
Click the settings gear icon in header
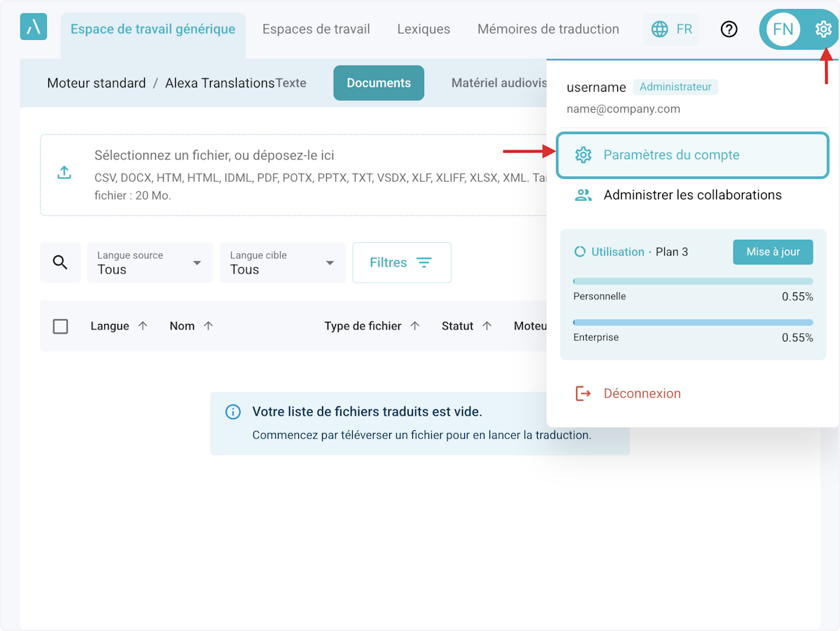[823, 29]
